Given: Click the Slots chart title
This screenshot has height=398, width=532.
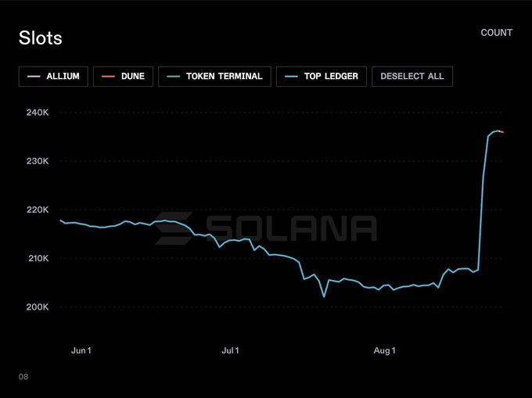Looking at the screenshot, I should coord(41,38).
